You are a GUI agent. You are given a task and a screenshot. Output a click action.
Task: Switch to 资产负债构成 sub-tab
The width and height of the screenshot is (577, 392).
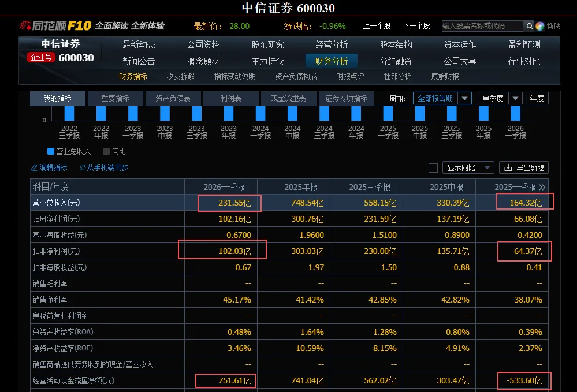click(x=296, y=76)
